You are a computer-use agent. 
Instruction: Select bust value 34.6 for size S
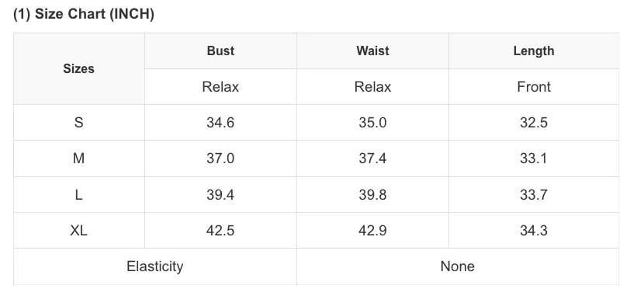[x=220, y=123]
